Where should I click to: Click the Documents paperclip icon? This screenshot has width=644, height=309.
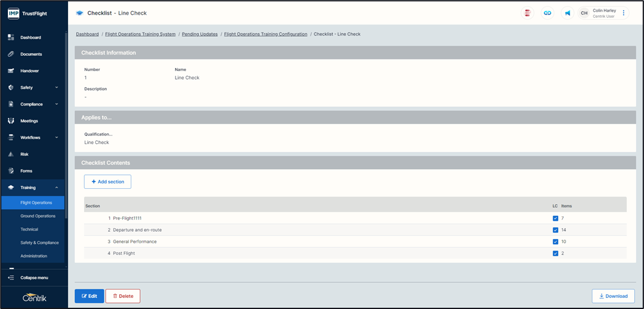[x=11, y=54]
